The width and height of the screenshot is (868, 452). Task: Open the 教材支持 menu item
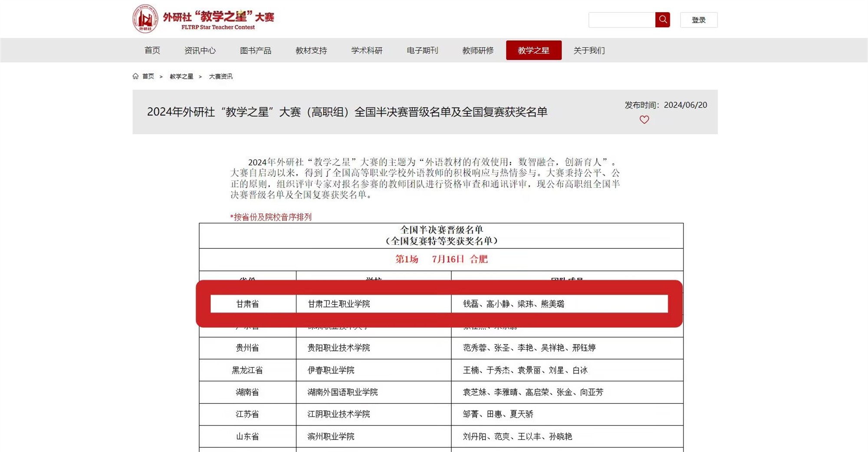(310, 50)
